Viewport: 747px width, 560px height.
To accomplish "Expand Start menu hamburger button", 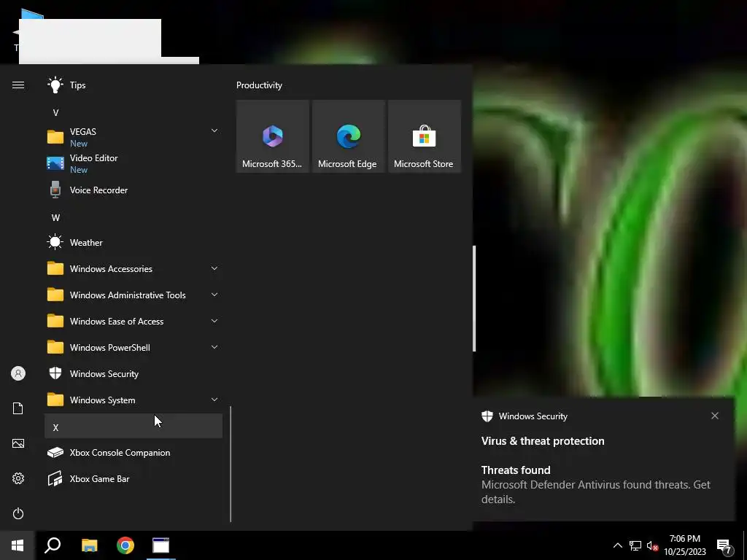I will 18,85.
